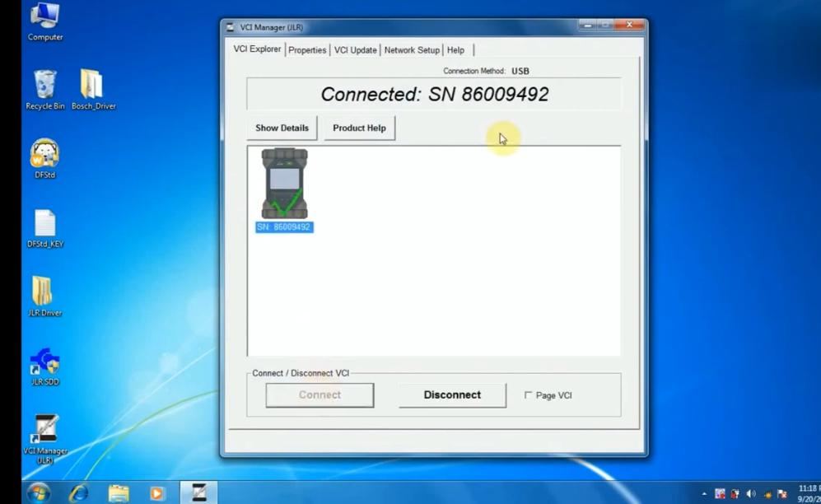
Task: Select the JLR Driver folder icon
Action: (45, 296)
